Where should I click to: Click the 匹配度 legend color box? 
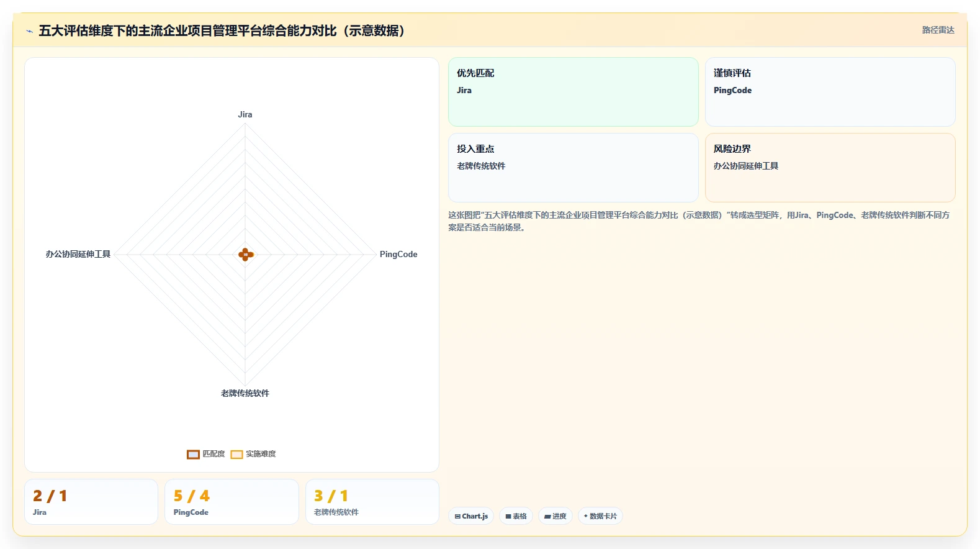pos(193,454)
